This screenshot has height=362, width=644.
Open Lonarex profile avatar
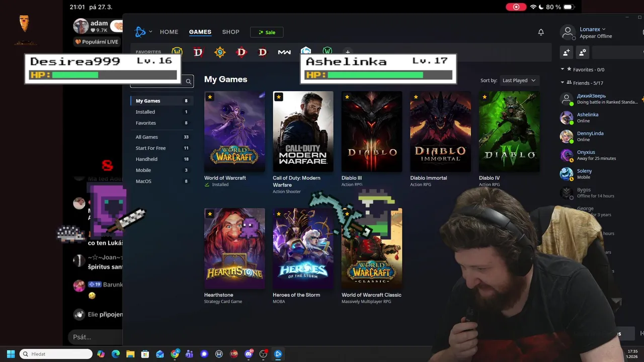click(x=568, y=33)
